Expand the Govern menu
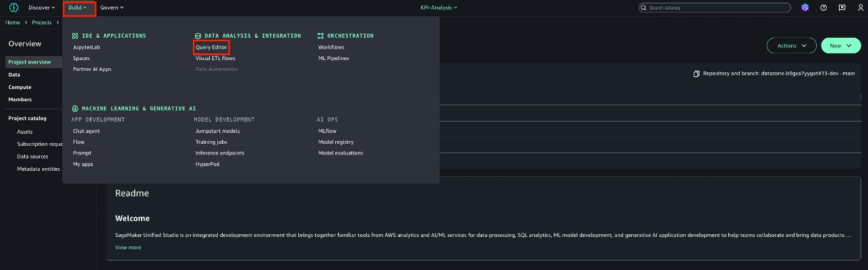 click(112, 7)
